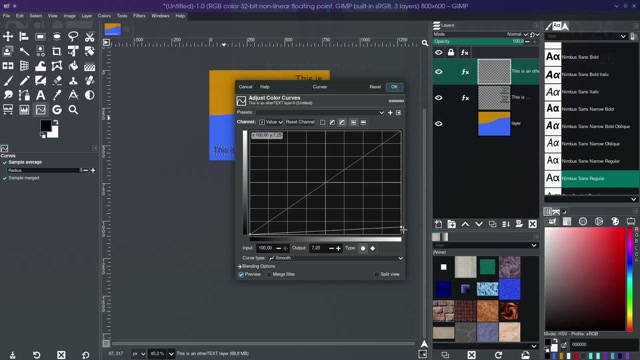
Task: Open the Windows menu
Action: point(160,16)
